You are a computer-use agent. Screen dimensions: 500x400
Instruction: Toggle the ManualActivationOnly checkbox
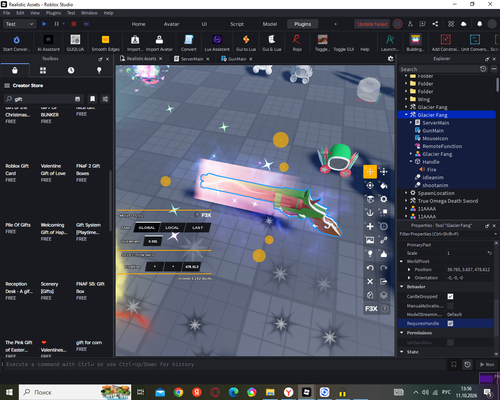[x=450, y=306]
